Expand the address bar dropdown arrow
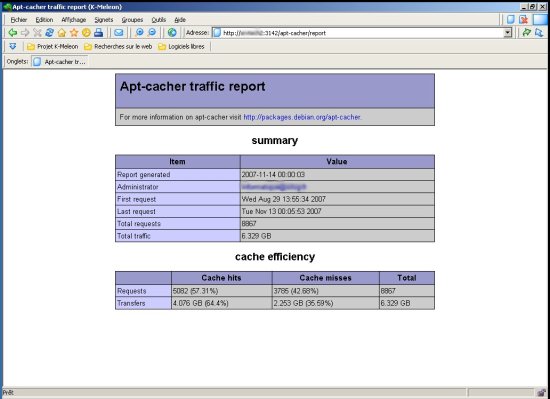 click(508, 33)
